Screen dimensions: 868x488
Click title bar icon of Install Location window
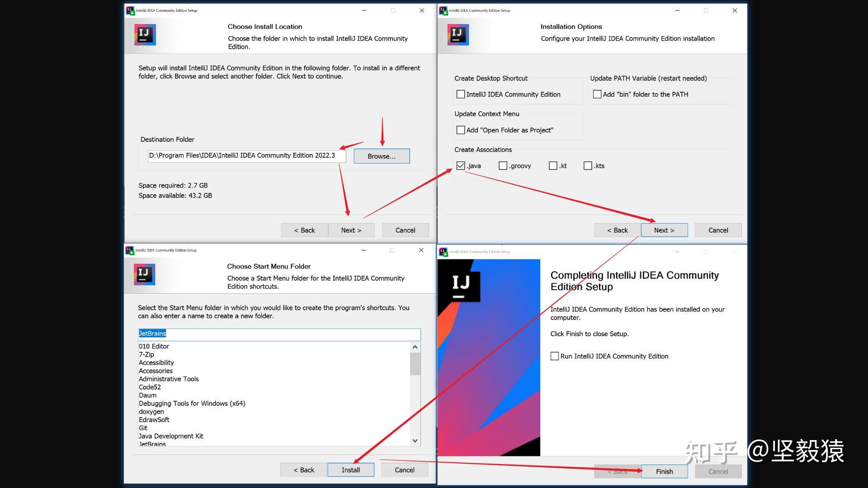point(130,10)
